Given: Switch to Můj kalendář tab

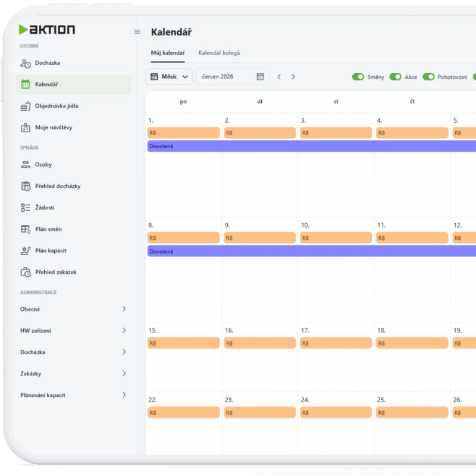Looking at the screenshot, I should point(168,53).
